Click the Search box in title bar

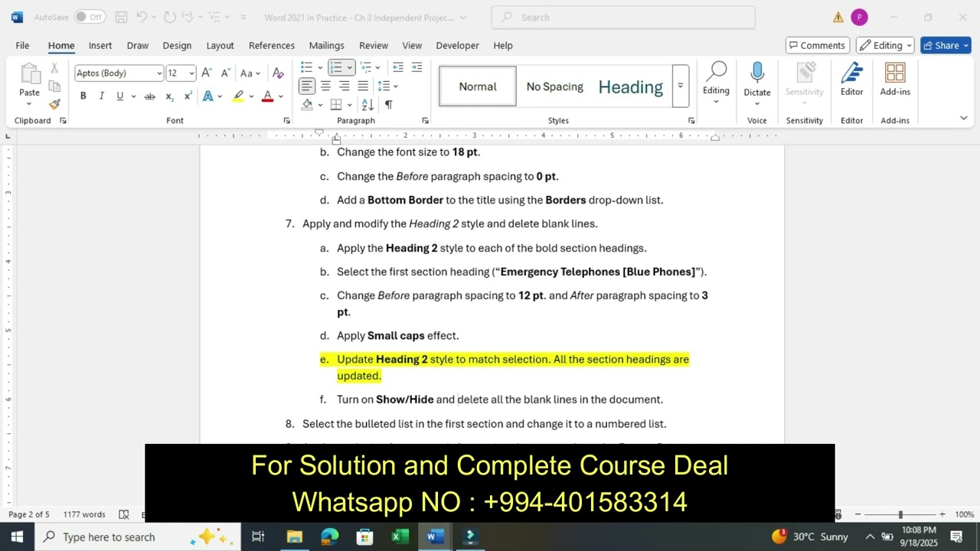tap(623, 17)
